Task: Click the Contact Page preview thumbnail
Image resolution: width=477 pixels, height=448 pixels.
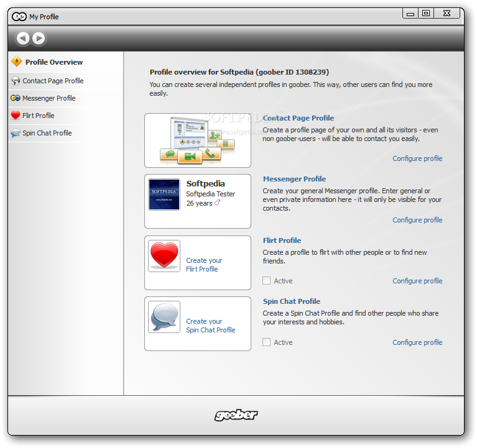Action: [x=198, y=140]
